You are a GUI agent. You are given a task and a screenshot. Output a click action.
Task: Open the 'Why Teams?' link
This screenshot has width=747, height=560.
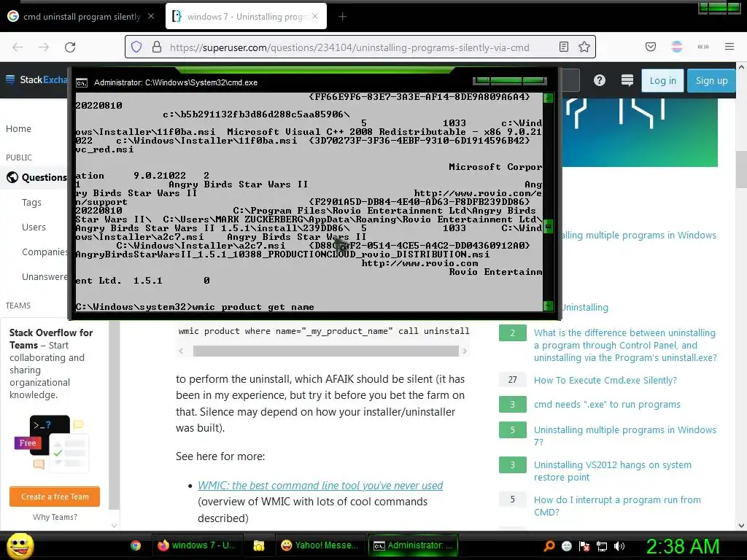point(55,517)
